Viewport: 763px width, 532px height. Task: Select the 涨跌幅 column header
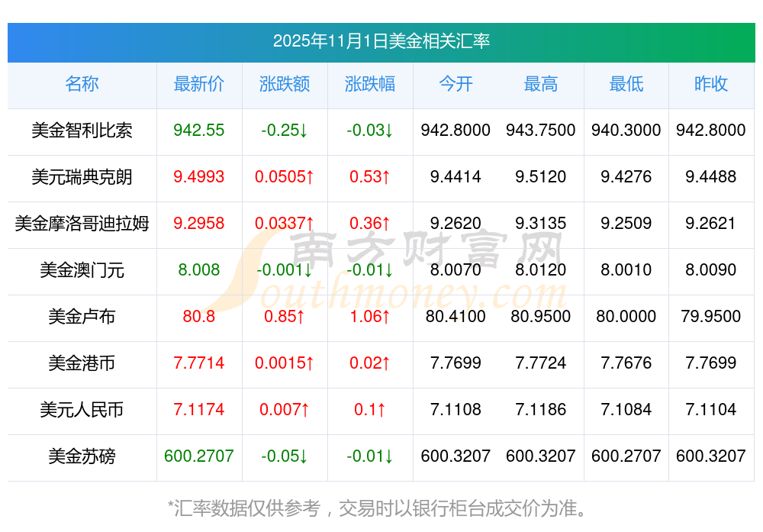click(x=369, y=84)
